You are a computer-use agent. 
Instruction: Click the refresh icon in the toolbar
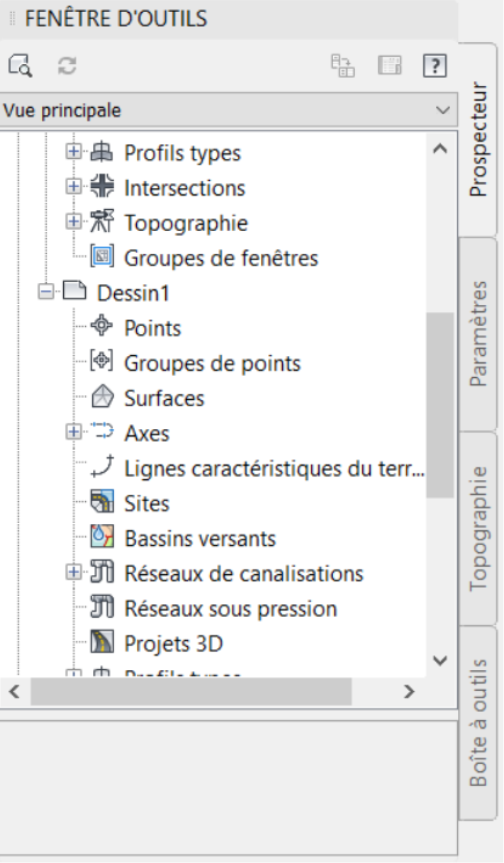click(67, 65)
